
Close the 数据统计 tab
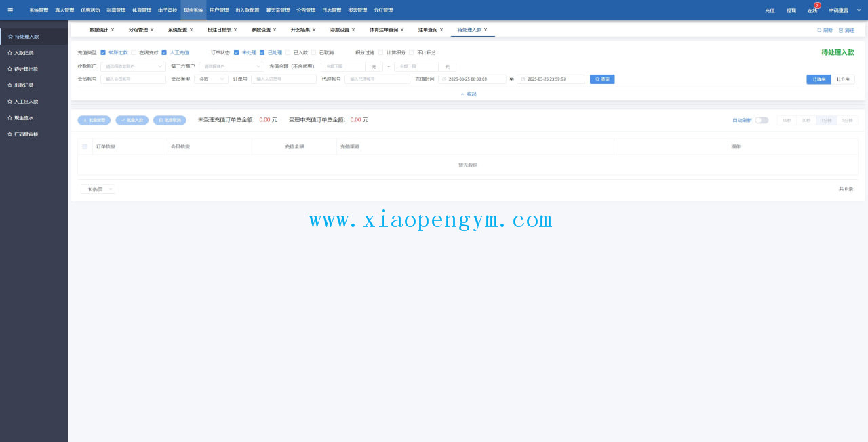[113, 30]
